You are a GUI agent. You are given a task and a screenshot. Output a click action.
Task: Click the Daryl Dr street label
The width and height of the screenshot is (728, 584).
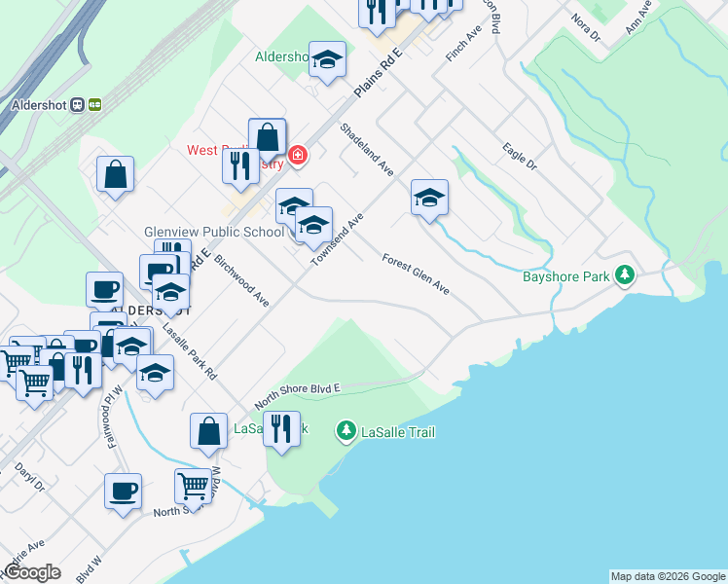[29, 477]
